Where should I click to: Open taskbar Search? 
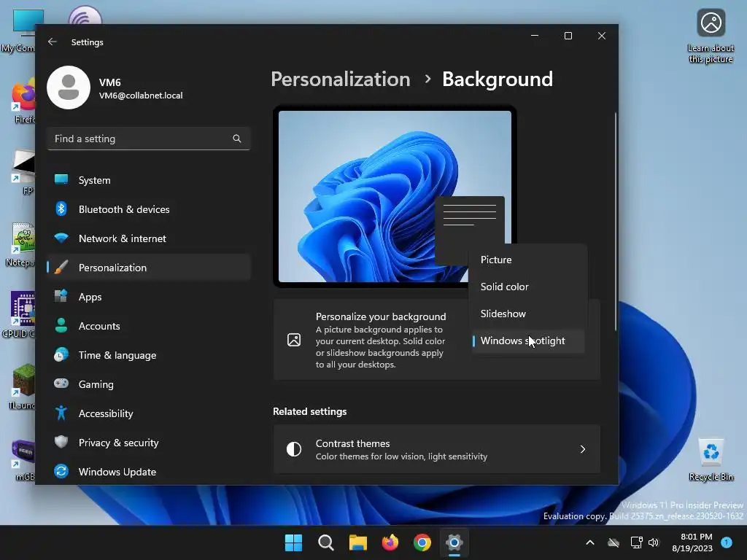(326, 542)
